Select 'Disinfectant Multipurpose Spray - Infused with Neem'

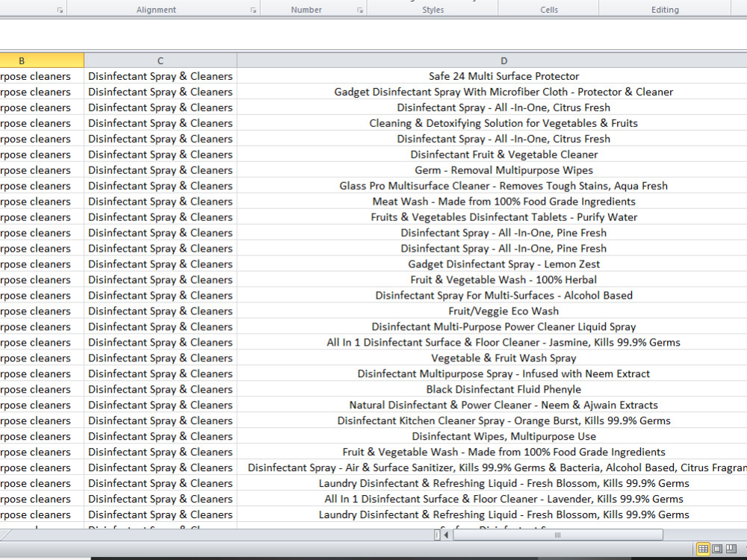click(492, 374)
